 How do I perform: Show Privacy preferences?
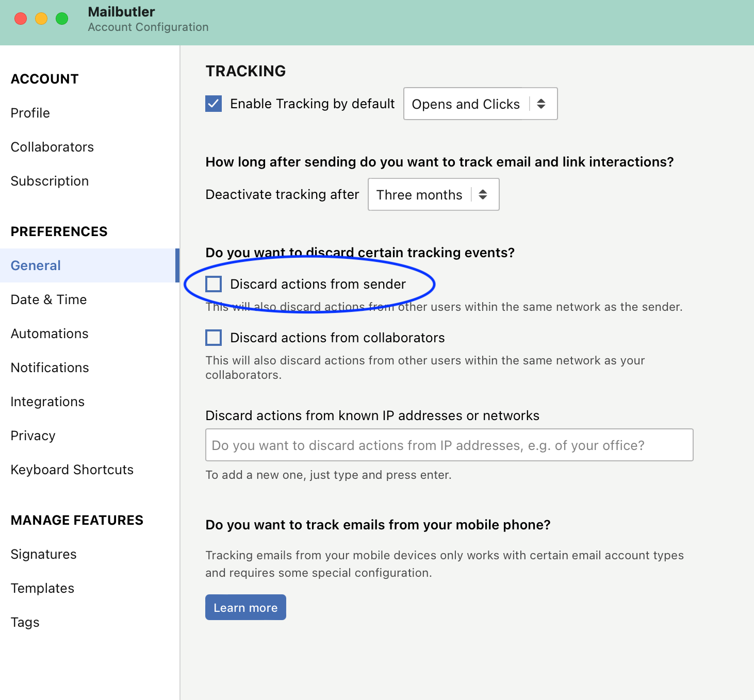click(x=33, y=436)
